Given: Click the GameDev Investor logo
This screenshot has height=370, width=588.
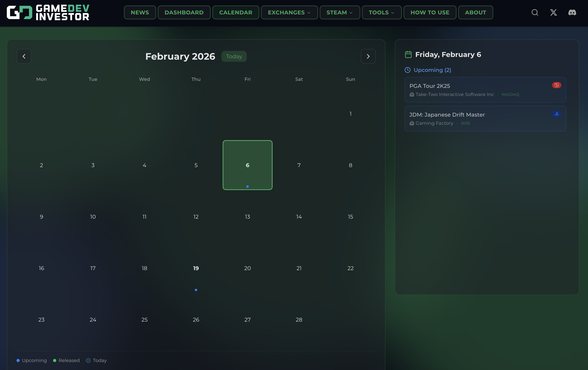Looking at the screenshot, I should (48, 12).
